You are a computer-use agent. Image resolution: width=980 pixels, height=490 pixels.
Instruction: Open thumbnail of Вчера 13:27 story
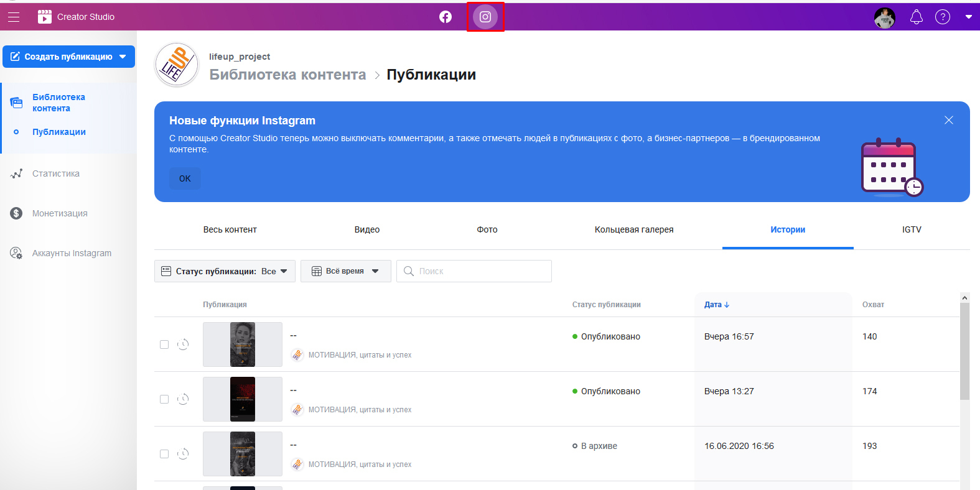[243, 399]
